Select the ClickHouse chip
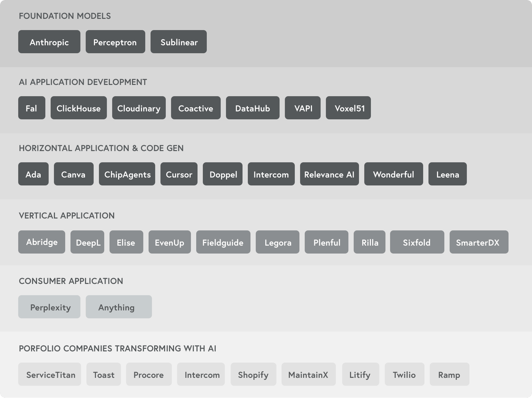Image resolution: width=532 pixels, height=398 pixels. 79,108
